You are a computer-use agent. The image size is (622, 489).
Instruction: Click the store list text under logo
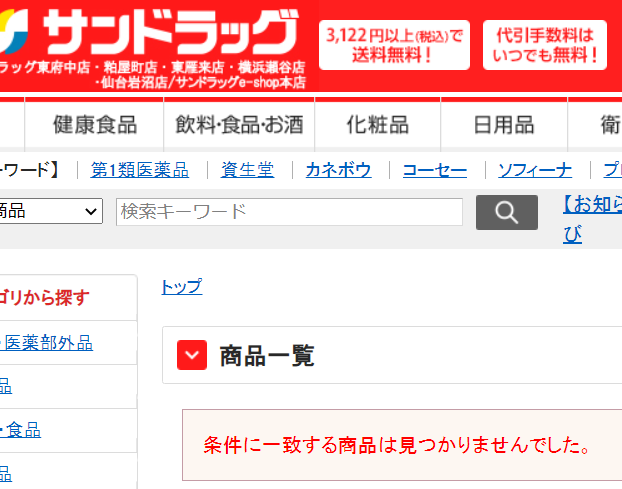pyautogui.click(x=153, y=75)
